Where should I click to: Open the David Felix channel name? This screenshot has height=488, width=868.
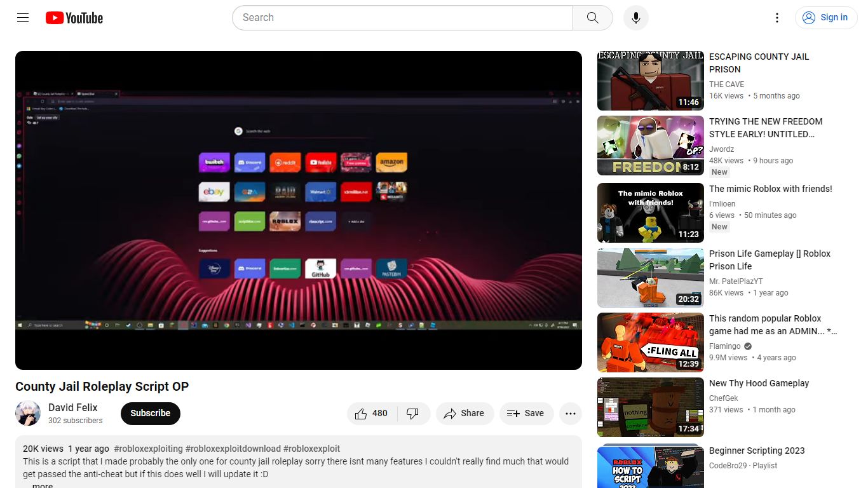73,408
